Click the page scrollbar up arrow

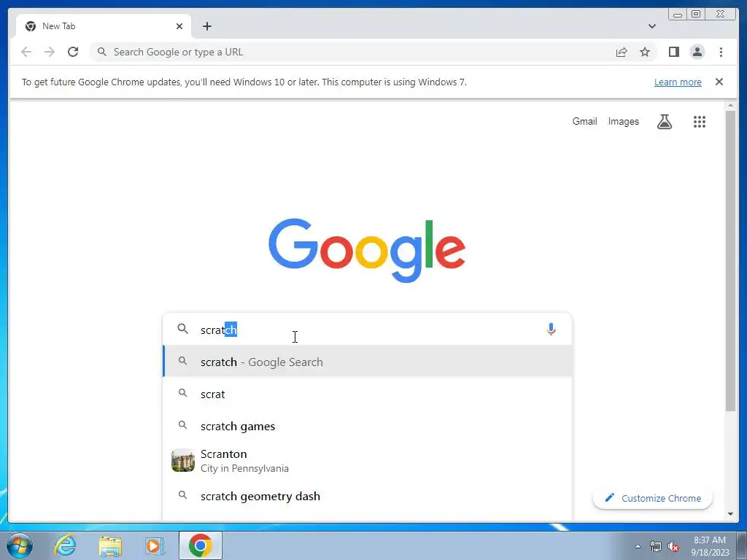coord(730,105)
